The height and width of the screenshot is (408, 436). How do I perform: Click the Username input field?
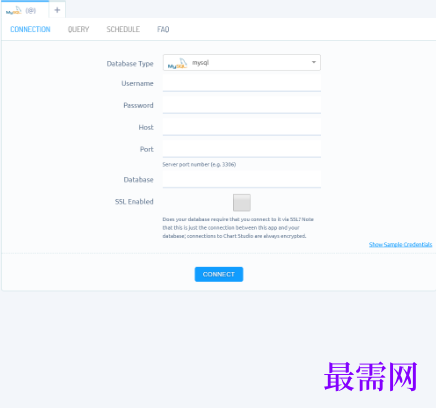click(242, 83)
